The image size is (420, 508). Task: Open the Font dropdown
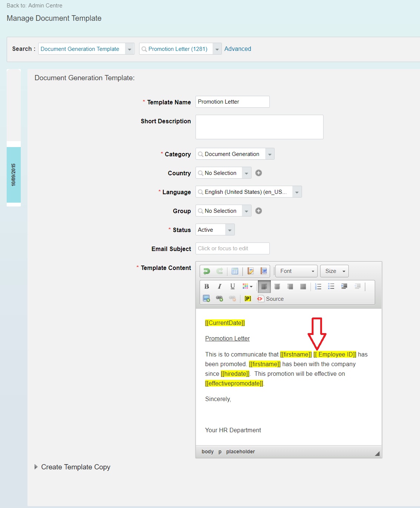click(x=296, y=271)
